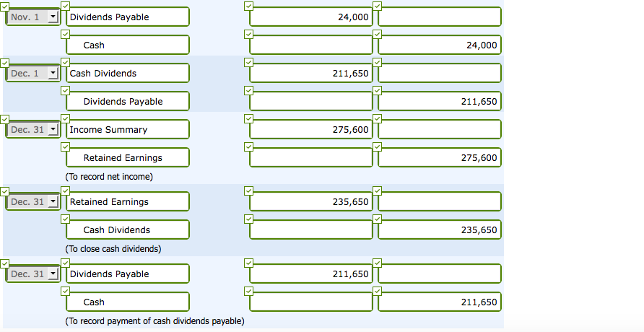Click the checkmark icon on the 211,650 debit on Dec. 1
Viewport: 644px width, 332px height.
tap(248, 62)
